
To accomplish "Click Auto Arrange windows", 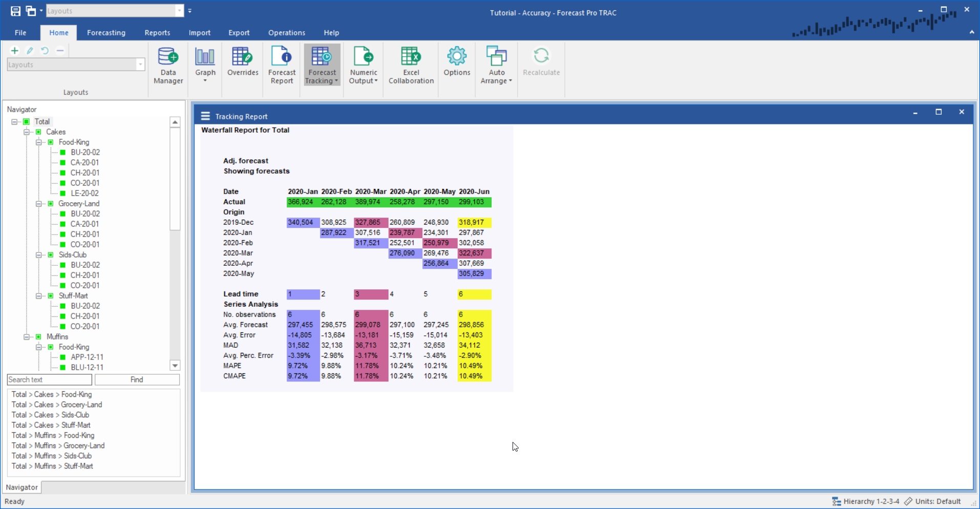I will tap(496, 66).
